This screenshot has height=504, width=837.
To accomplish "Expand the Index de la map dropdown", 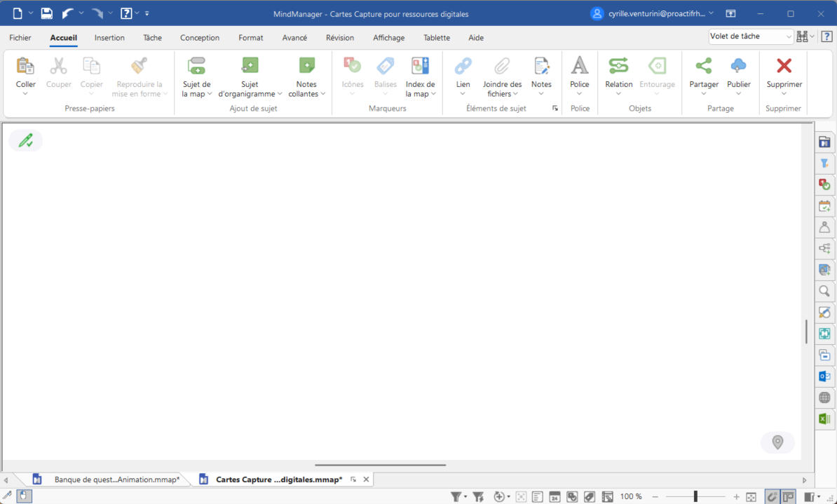I will coord(420,93).
